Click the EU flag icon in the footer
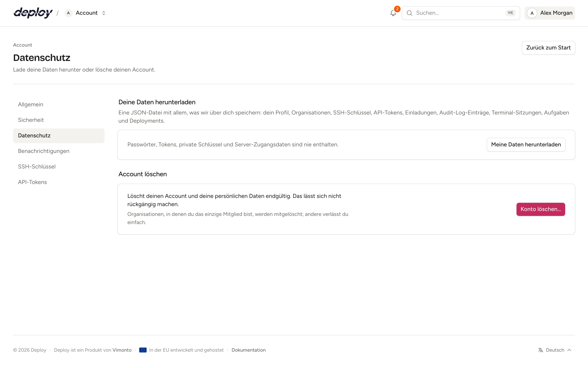Screen dimensions: 588x368 coord(143,350)
